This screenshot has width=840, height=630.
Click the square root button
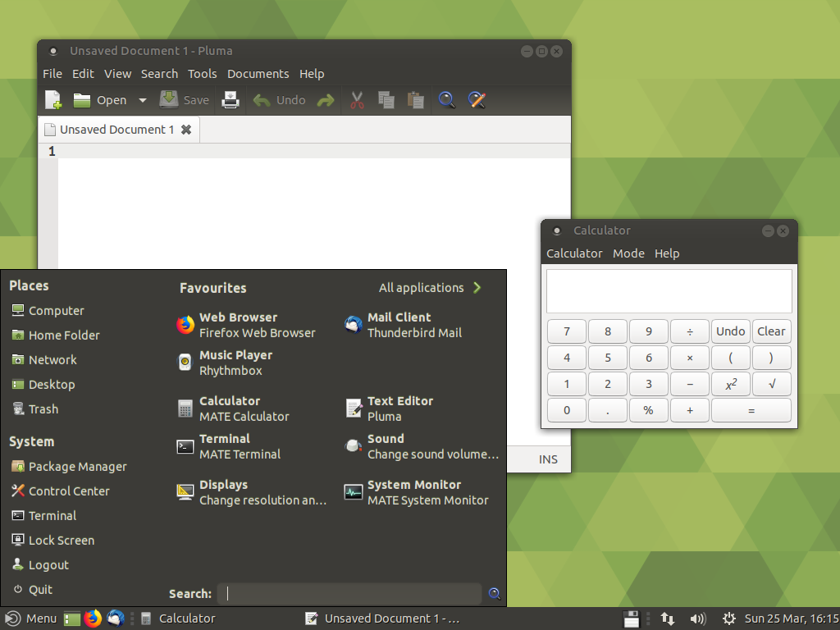click(x=771, y=384)
